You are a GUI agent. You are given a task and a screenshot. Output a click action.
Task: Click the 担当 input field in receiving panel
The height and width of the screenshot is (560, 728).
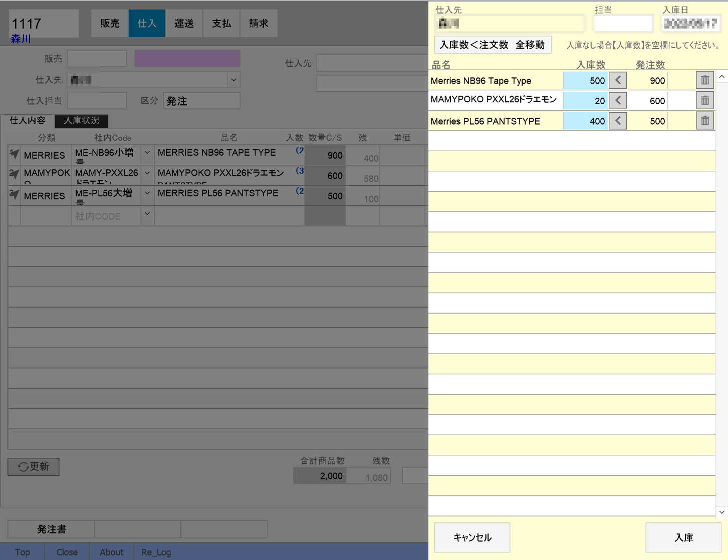623,23
